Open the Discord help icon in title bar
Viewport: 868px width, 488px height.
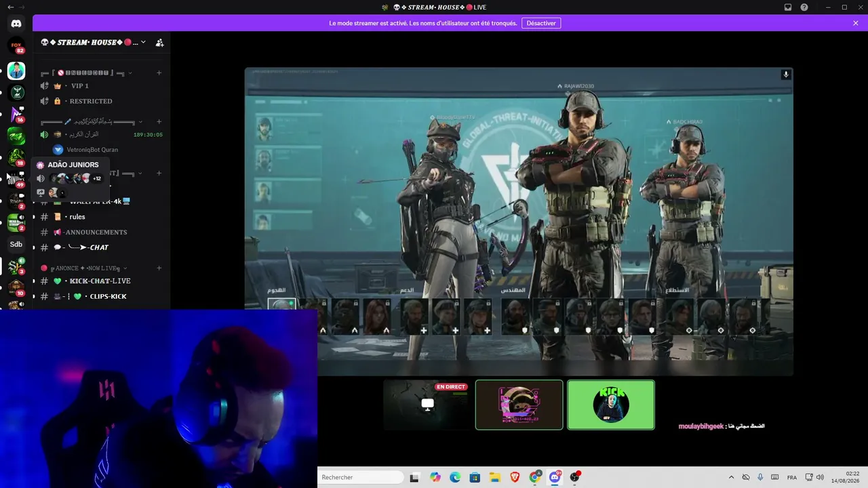(x=804, y=7)
